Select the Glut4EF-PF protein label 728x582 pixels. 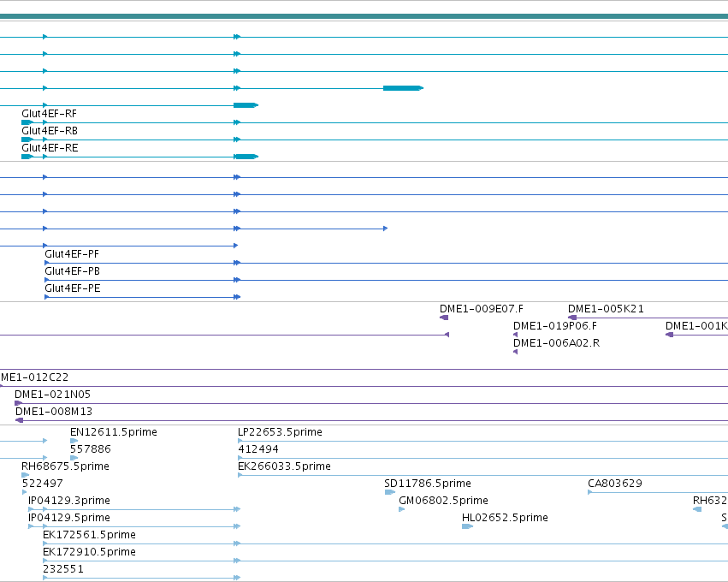pos(72,254)
